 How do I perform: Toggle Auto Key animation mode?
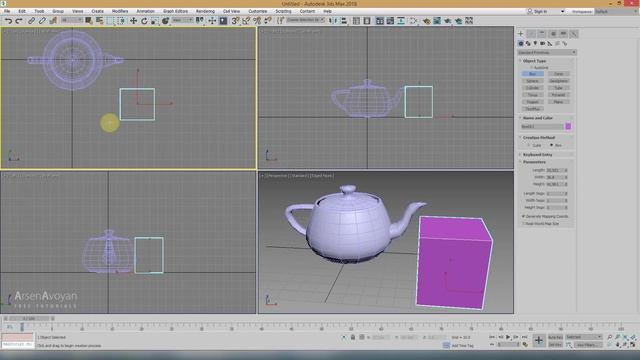point(555,338)
